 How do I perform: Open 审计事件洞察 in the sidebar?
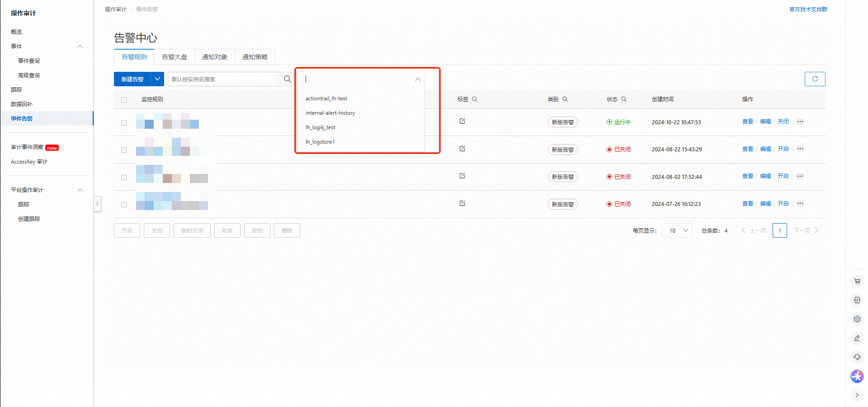27,147
